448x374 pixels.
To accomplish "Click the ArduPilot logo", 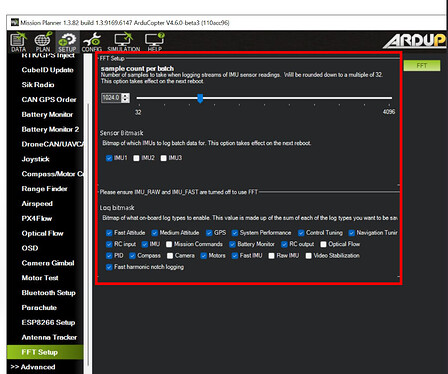I will (x=414, y=41).
